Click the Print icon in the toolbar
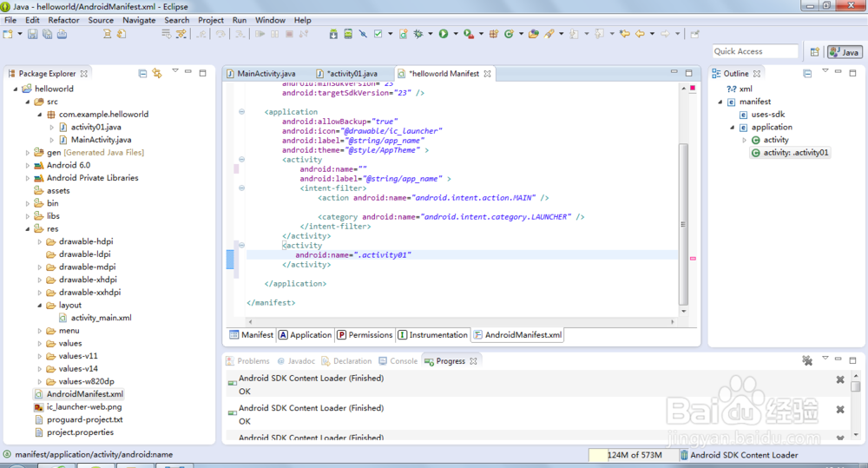 62,35
